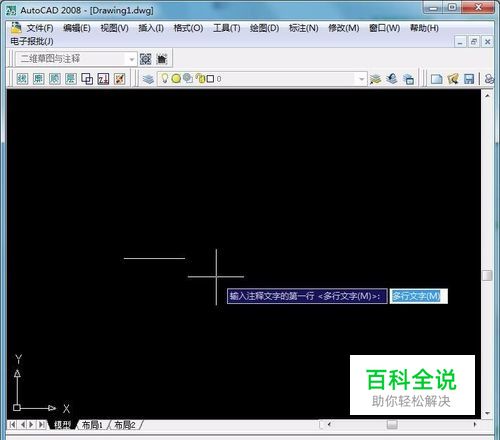Switch to the 模型 tab

click(x=62, y=425)
